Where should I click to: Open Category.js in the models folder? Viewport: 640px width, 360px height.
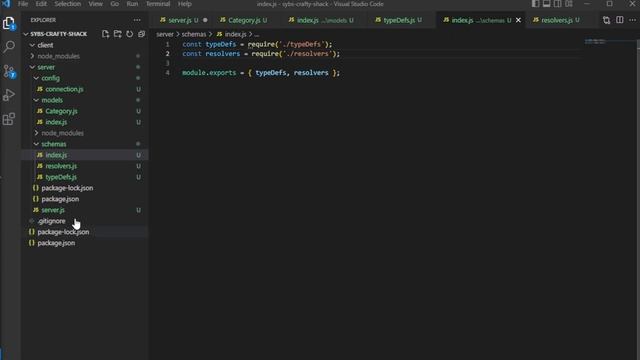61,111
